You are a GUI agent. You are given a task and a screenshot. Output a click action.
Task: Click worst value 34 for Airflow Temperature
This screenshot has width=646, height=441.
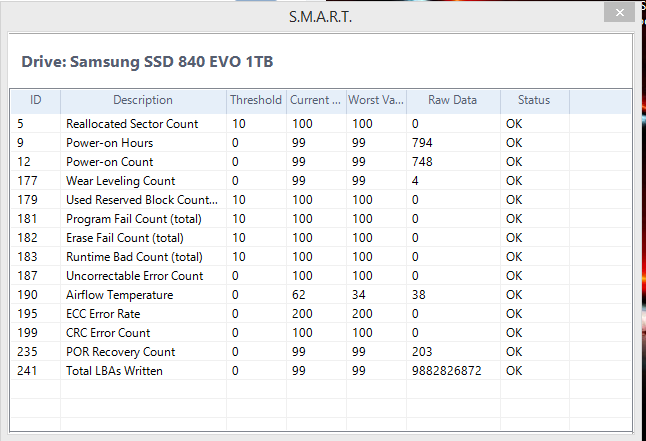tap(359, 295)
